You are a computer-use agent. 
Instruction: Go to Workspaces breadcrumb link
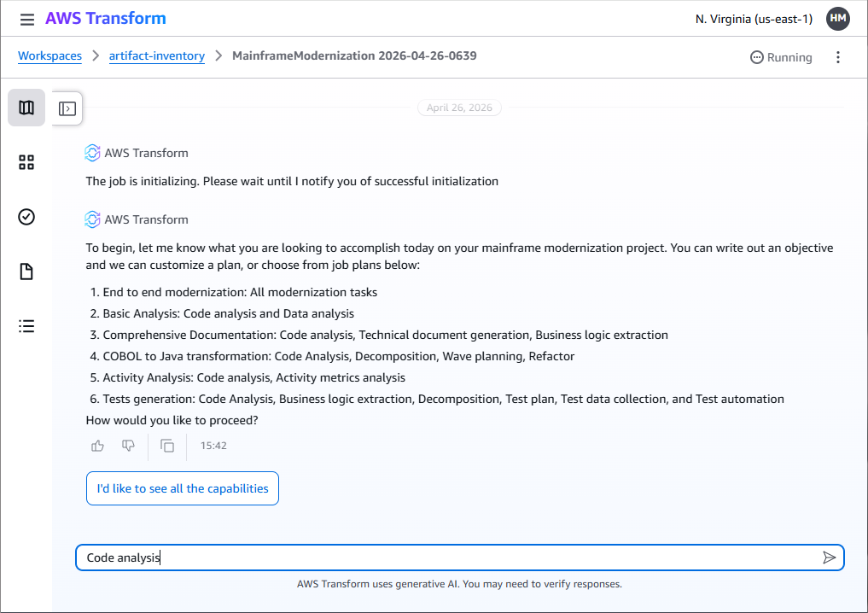coord(50,56)
